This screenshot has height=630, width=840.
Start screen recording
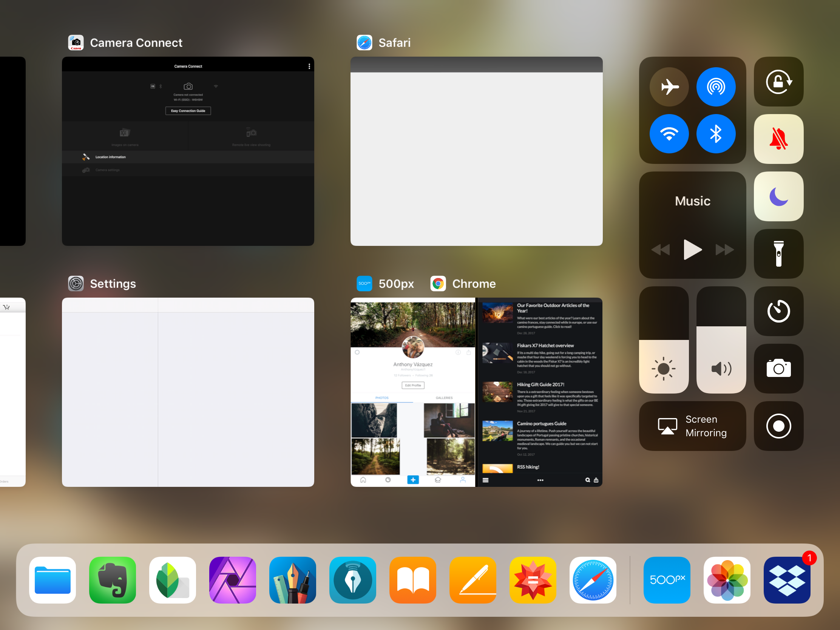tap(778, 426)
